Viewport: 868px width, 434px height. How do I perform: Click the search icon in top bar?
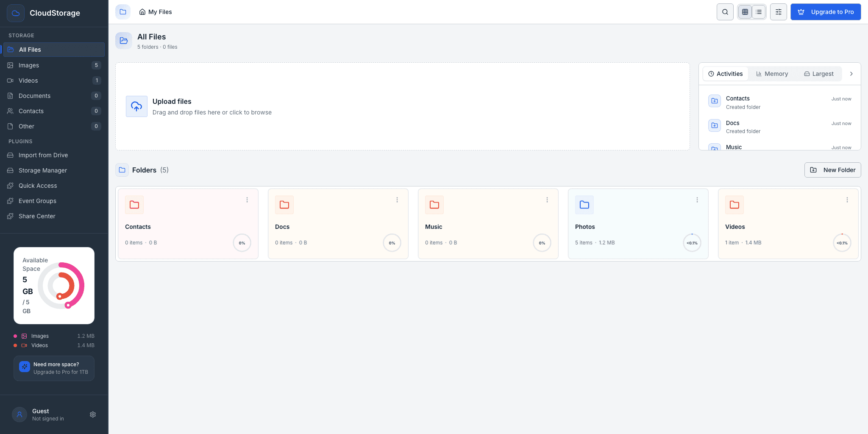click(x=725, y=12)
